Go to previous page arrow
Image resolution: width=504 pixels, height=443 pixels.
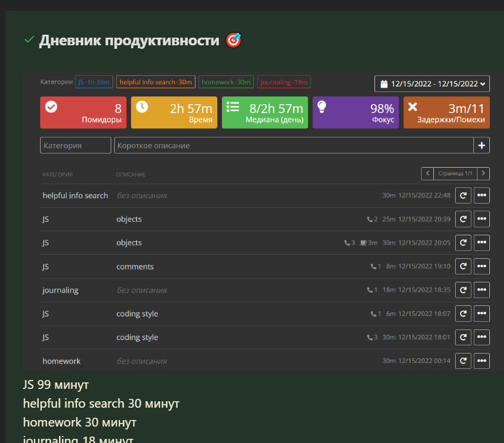click(427, 174)
